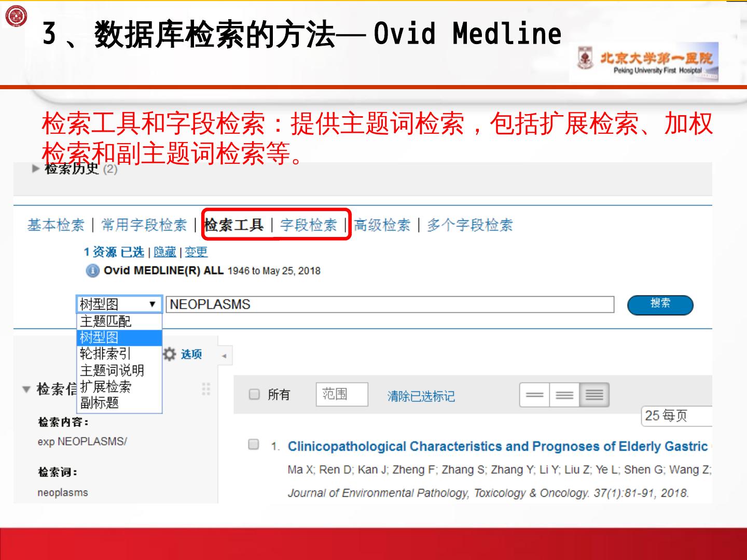Switch to the 基本检索 tab
The width and height of the screenshot is (747, 560).
pyautogui.click(x=56, y=225)
